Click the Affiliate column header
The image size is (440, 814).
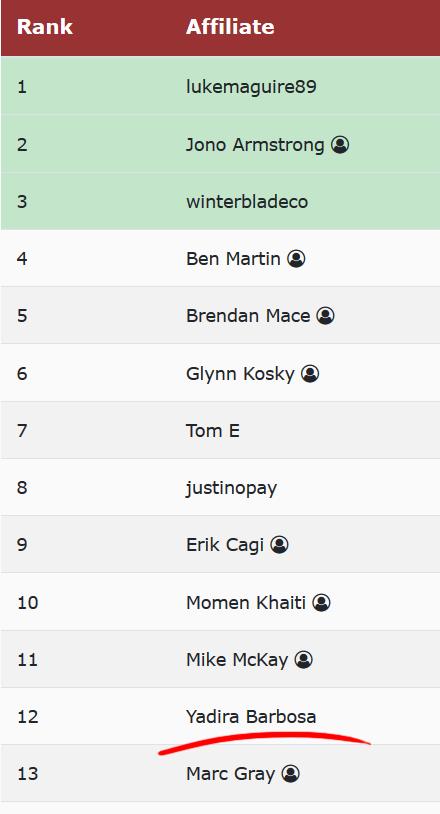(x=230, y=26)
